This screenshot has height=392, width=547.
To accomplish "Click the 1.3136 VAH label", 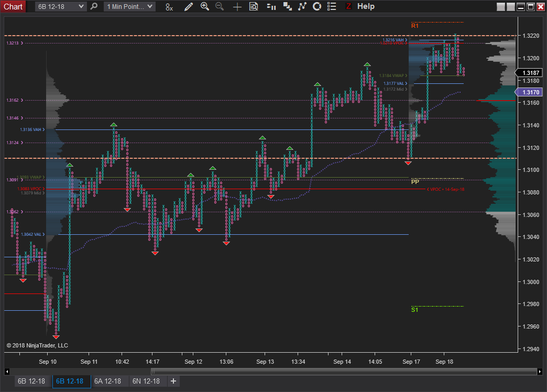I will [x=32, y=129].
